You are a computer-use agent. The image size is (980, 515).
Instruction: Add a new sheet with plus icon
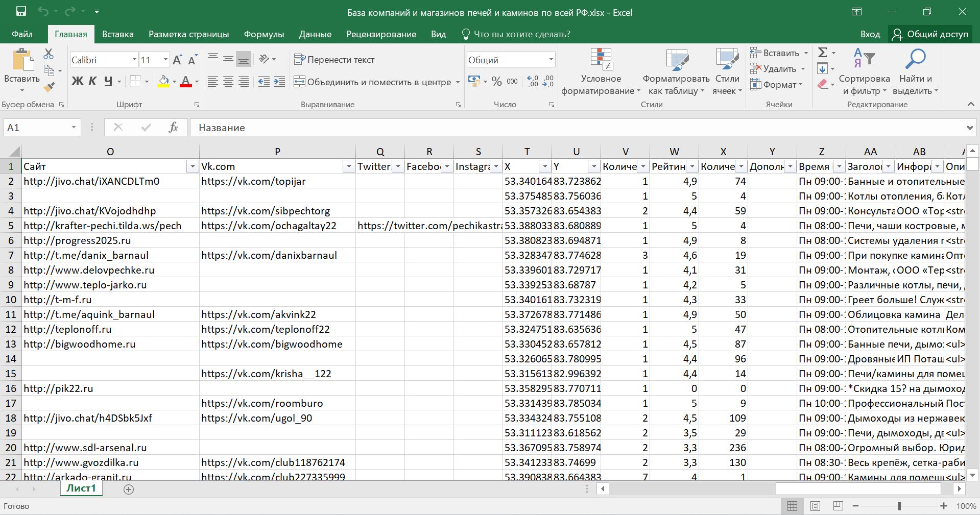129,489
